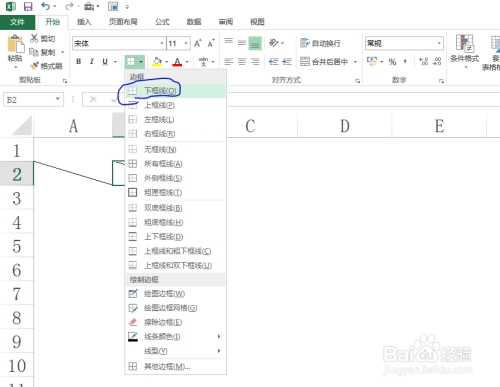The image size is (500, 387).
Task: Click the Format Painter (格式刷) brush
Action: pyautogui.click(x=34, y=66)
